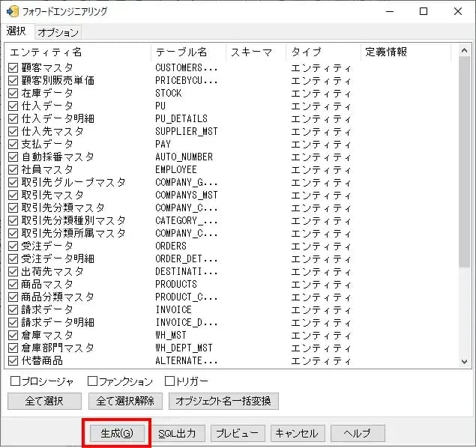Switch to the オプション tab
Screen dimensions: 476x448
[x=58, y=32]
